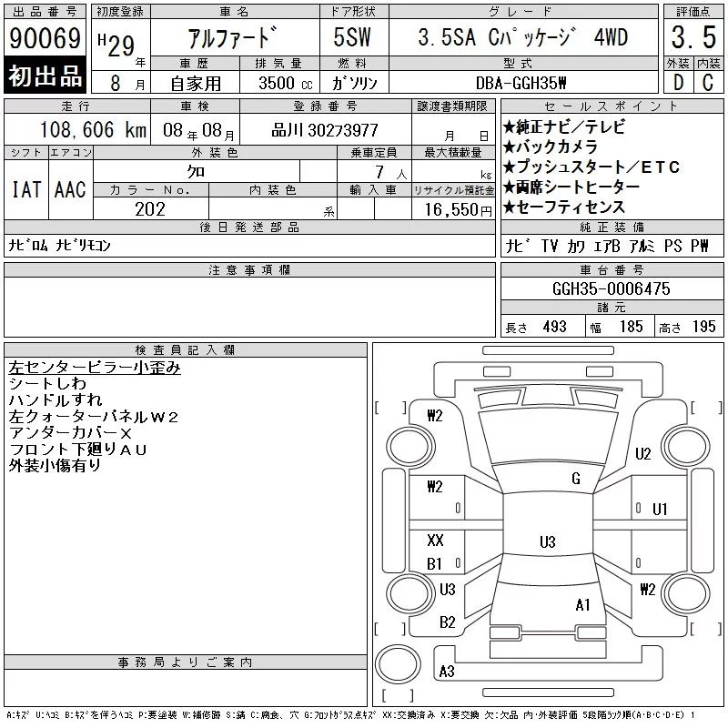The image size is (728, 728).
Task: Click the B2 mark on the car diagram
Action: click(x=447, y=622)
